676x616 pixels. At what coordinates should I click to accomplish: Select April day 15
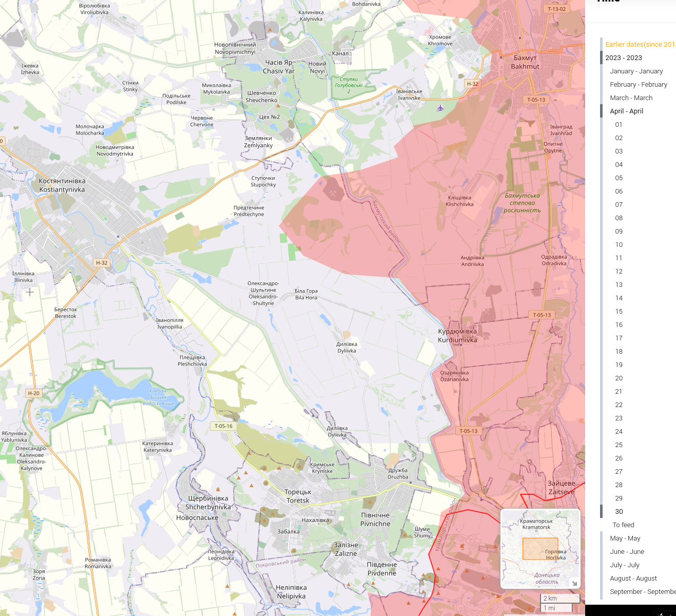tap(619, 312)
